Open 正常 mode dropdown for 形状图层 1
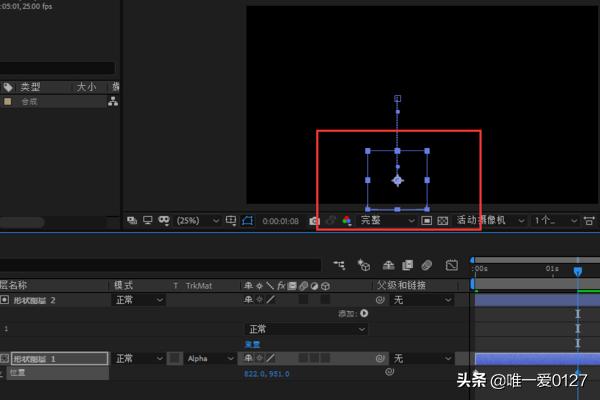 point(139,358)
